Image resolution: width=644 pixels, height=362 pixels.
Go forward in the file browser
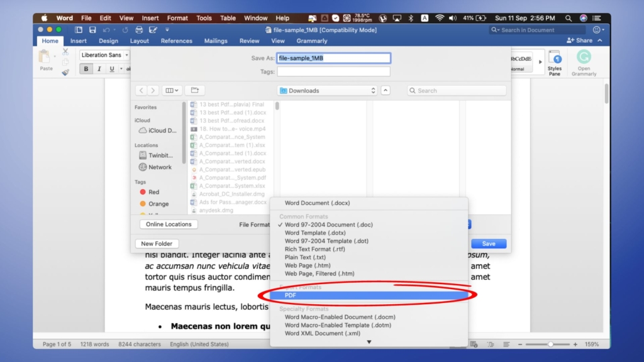[153, 90]
